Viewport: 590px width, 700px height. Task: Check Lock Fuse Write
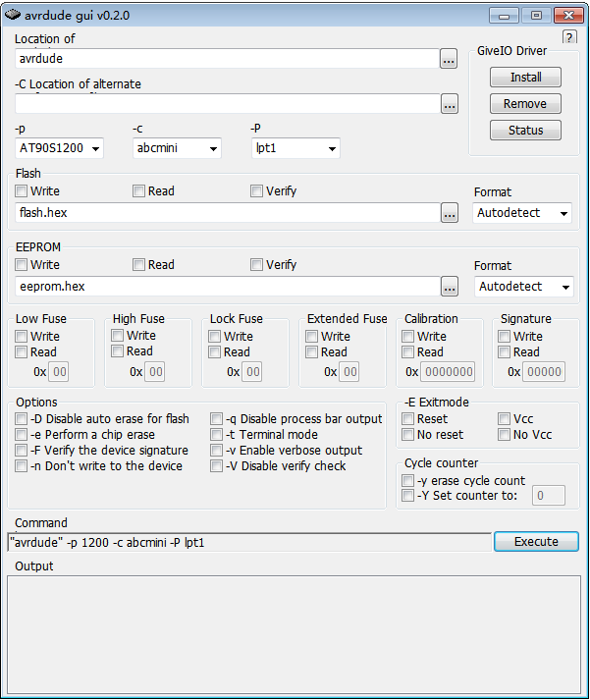point(215,336)
